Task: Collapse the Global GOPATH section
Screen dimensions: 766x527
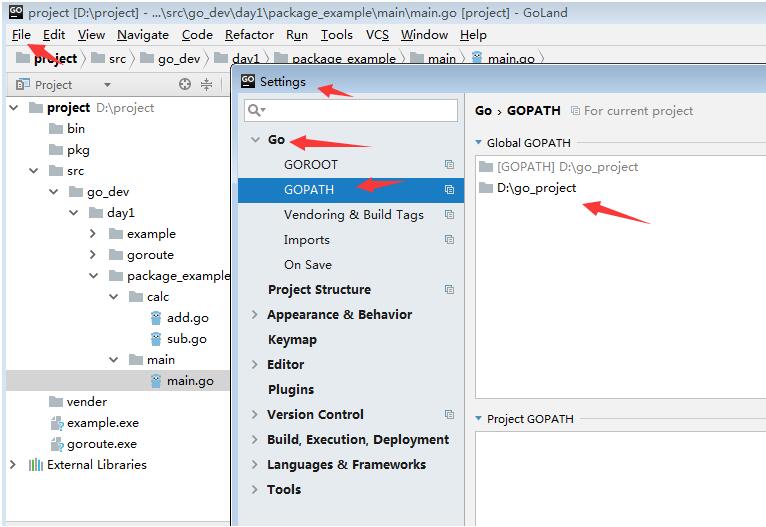Action: tap(479, 142)
